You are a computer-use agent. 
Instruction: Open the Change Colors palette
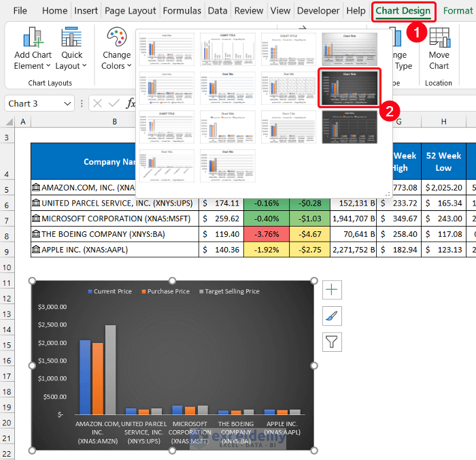[x=116, y=48]
